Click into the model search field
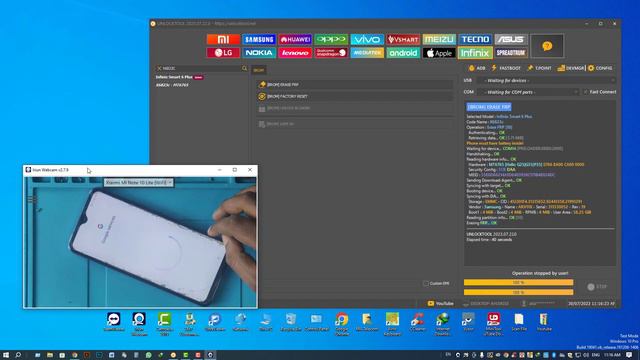Viewport: 640px width, 360px height. pyautogui.click(x=201, y=68)
